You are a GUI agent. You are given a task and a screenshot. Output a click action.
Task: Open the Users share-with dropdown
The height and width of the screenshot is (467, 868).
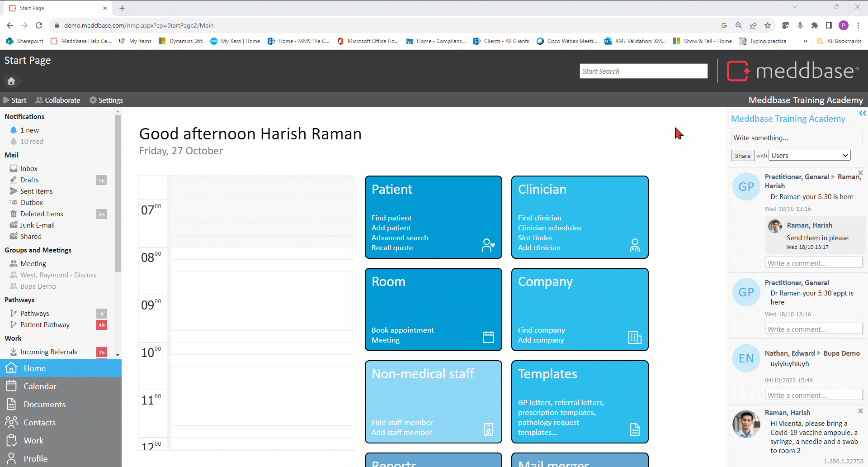tap(810, 156)
